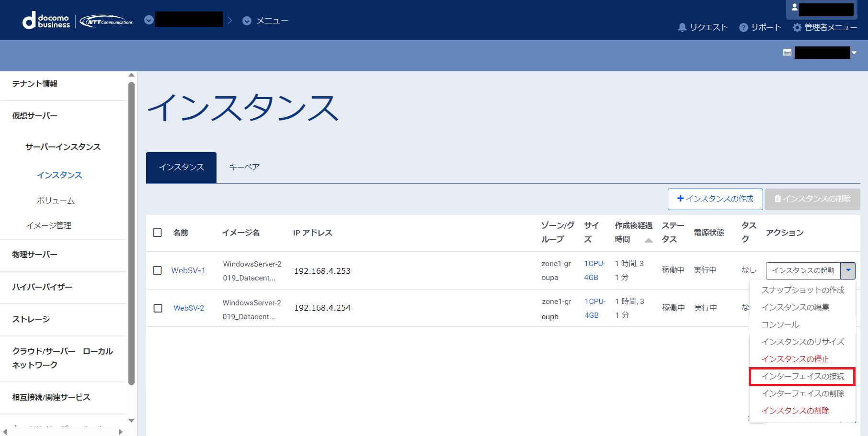868x436 pixels.
Task: Click the circular chevron icon beside メニュー
Action: click(x=247, y=21)
